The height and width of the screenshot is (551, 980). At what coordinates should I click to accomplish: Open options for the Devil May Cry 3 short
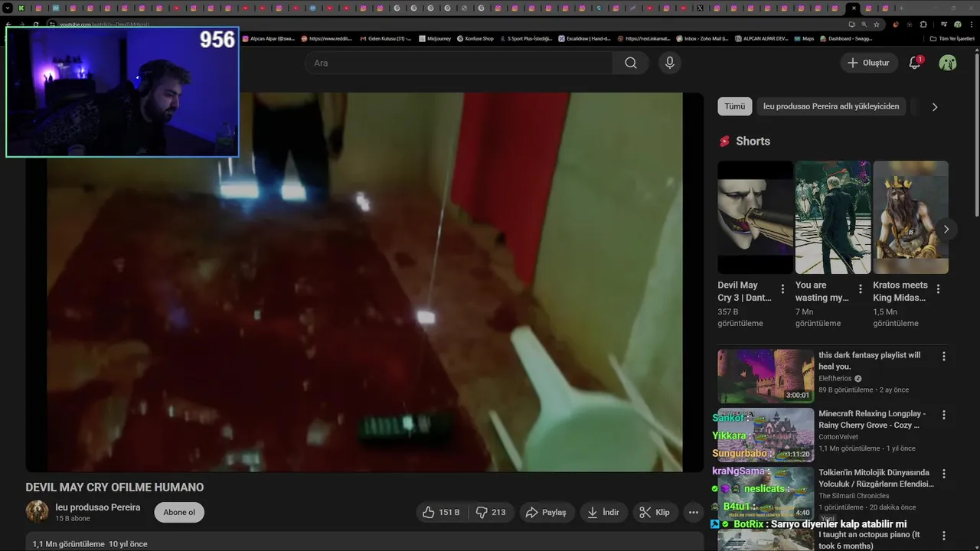(x=782, y=289)
